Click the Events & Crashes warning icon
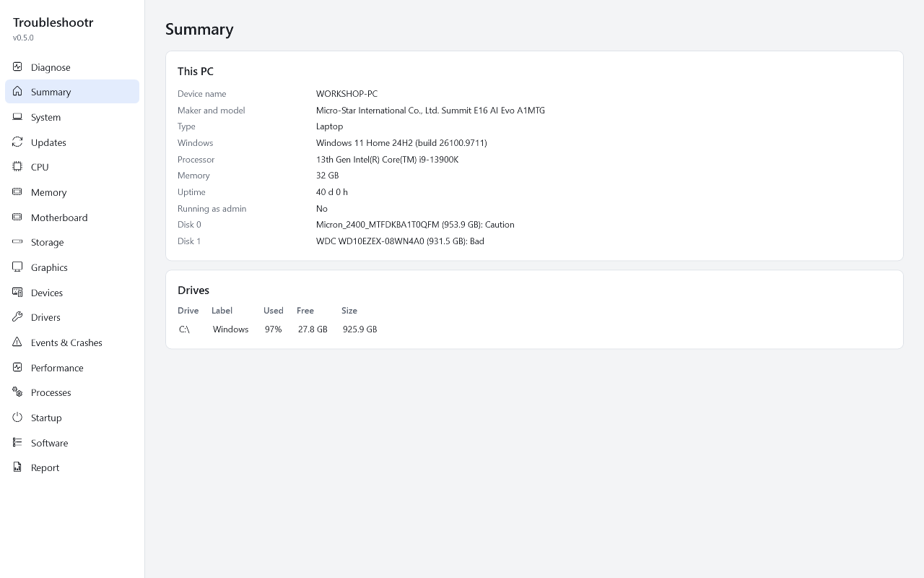 pos(17,342)
